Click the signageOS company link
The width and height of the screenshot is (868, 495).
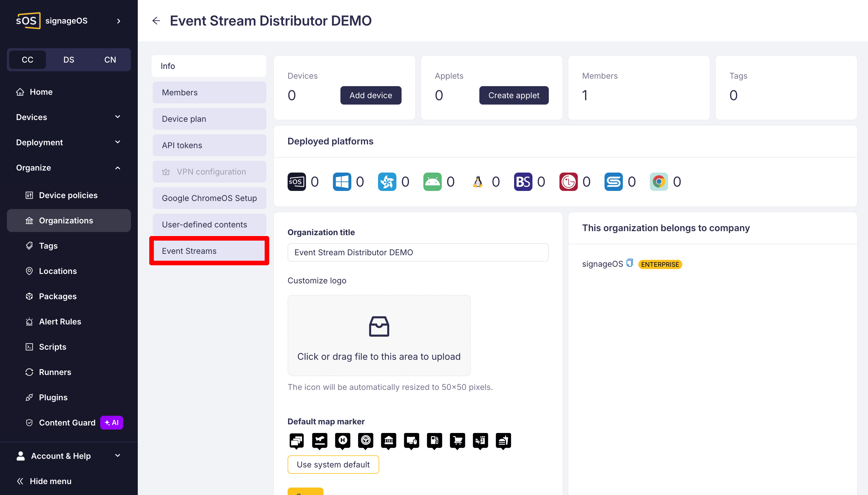pos(602,264)
